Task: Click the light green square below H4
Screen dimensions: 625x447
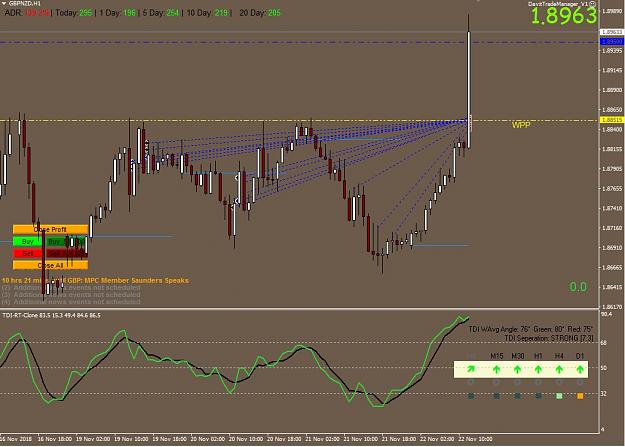Action: click(x=559, y=396)
